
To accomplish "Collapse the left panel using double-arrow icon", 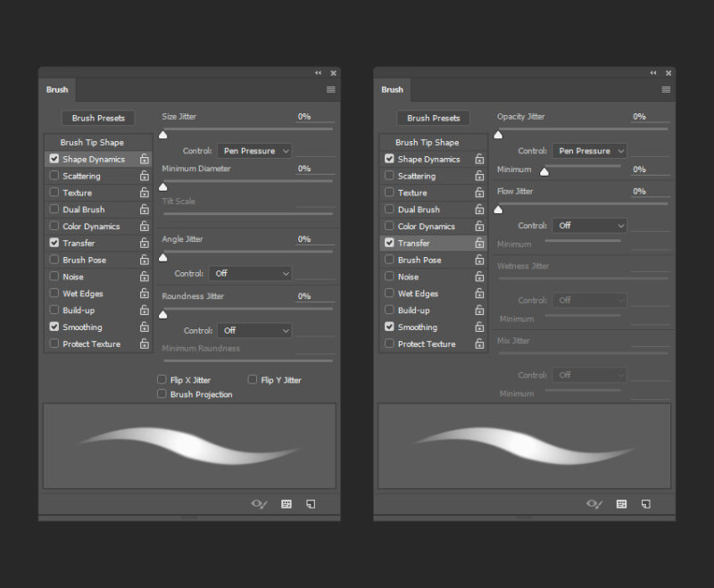I will coord(319,73).
